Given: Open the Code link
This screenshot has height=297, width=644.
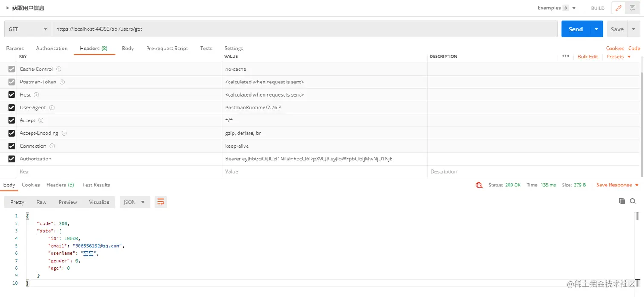Looking at the screenshot, I should [x=634, y=48].
